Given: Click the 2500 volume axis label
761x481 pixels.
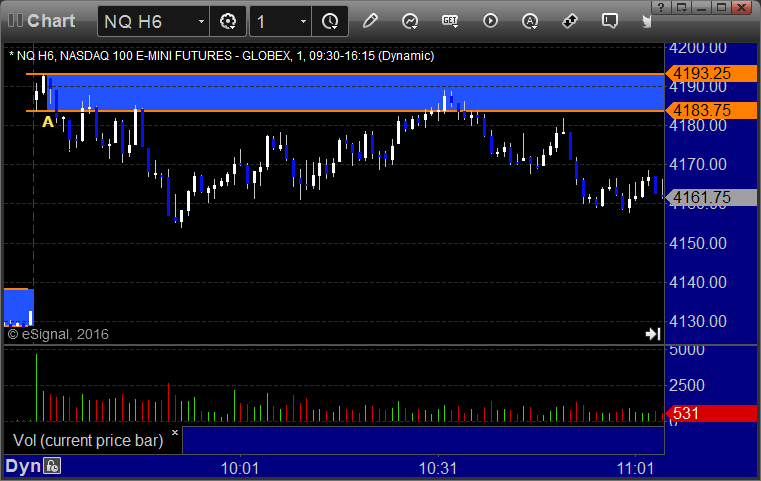Looking at the screenshot, I should click(686, 385).
